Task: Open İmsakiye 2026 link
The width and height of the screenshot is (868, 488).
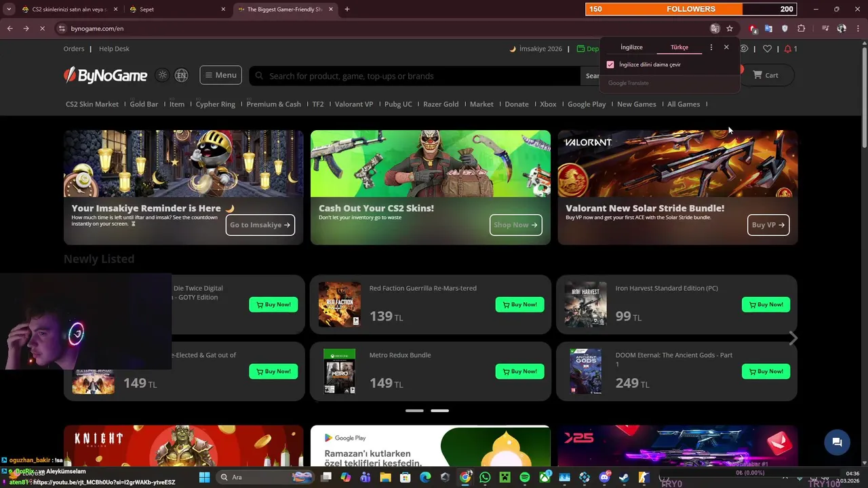Action: pyautogui.click(x=536, y=49)
